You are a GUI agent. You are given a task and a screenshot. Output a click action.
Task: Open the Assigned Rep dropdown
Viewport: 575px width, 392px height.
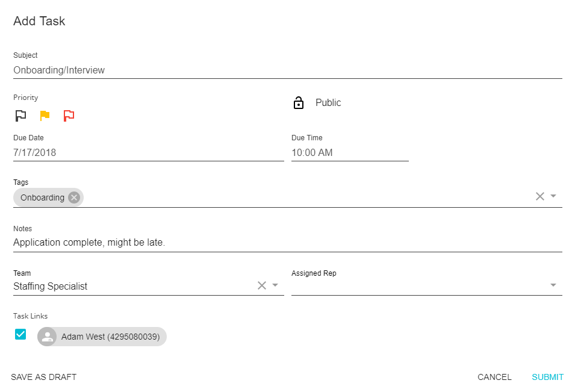[x=553, y=285]
